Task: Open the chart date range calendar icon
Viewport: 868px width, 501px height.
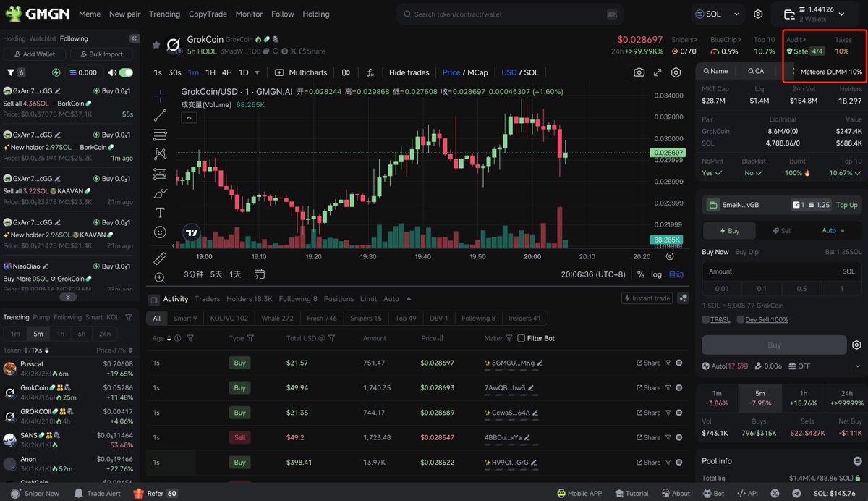Action: tap(259, 274)
